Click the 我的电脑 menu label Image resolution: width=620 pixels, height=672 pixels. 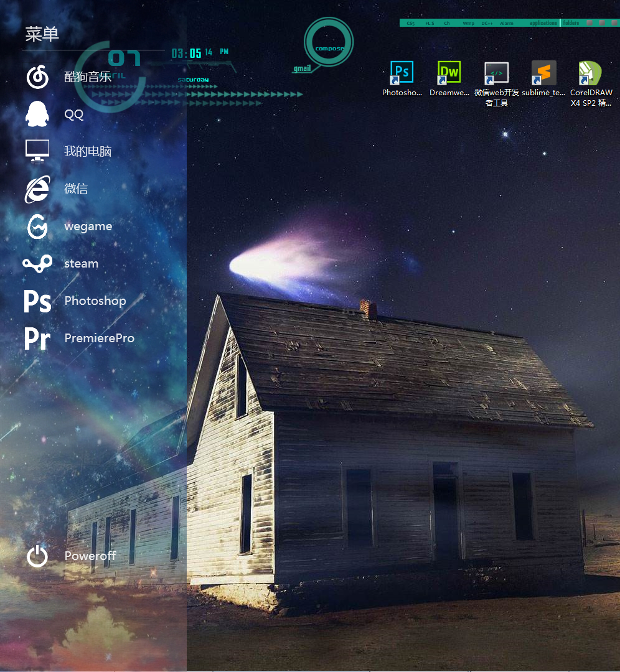(x=88, y=151)
